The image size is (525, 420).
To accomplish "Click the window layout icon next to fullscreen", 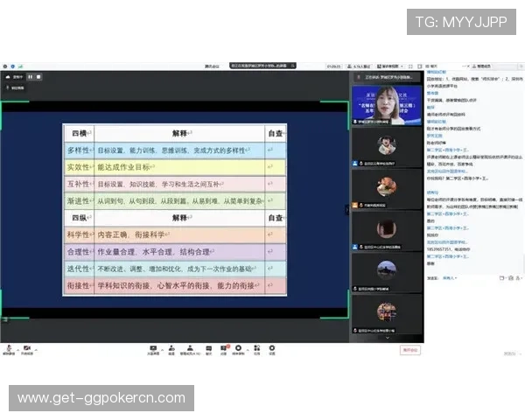I will 419,66.
